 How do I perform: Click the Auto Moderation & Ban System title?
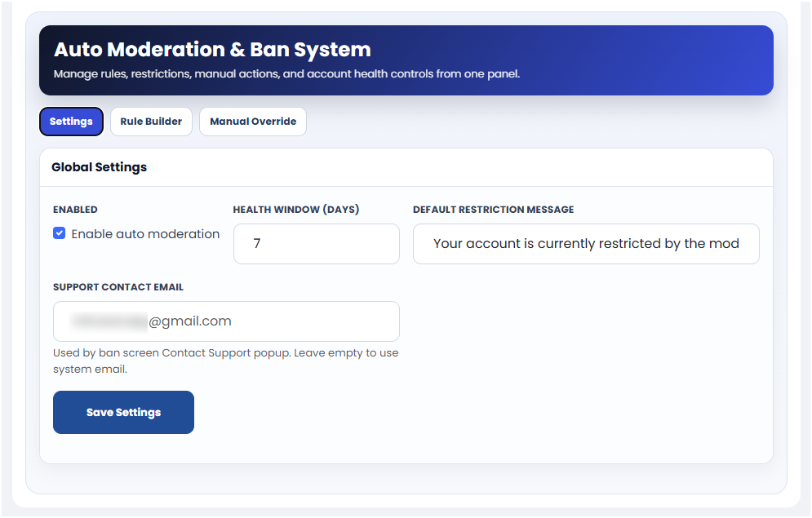[x=212, y=50]
